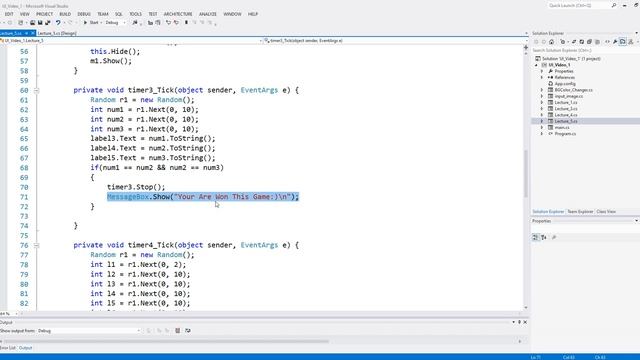Screen dimensions: 640x360
Task: Open the PROJECT menu
Action: [x=44, y=14]
